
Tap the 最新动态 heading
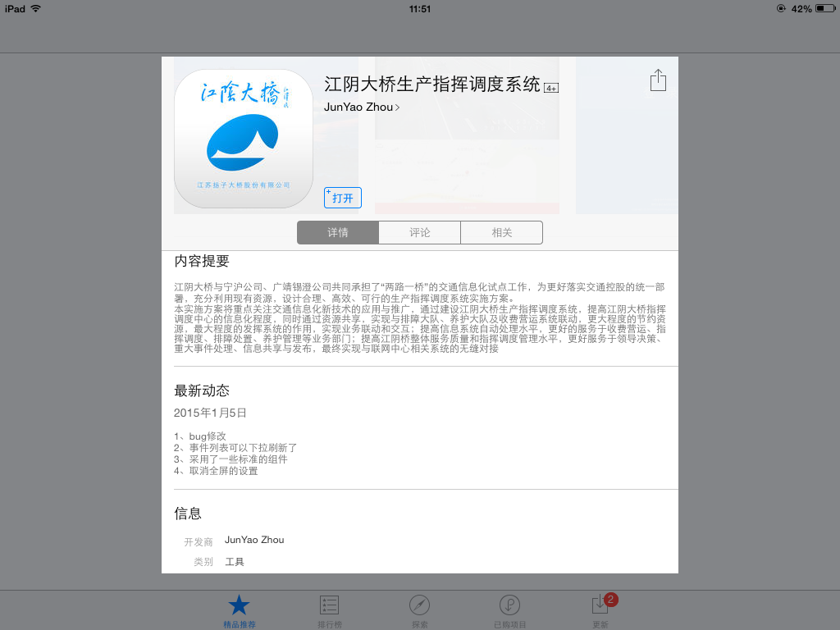[x=202, y=390]
